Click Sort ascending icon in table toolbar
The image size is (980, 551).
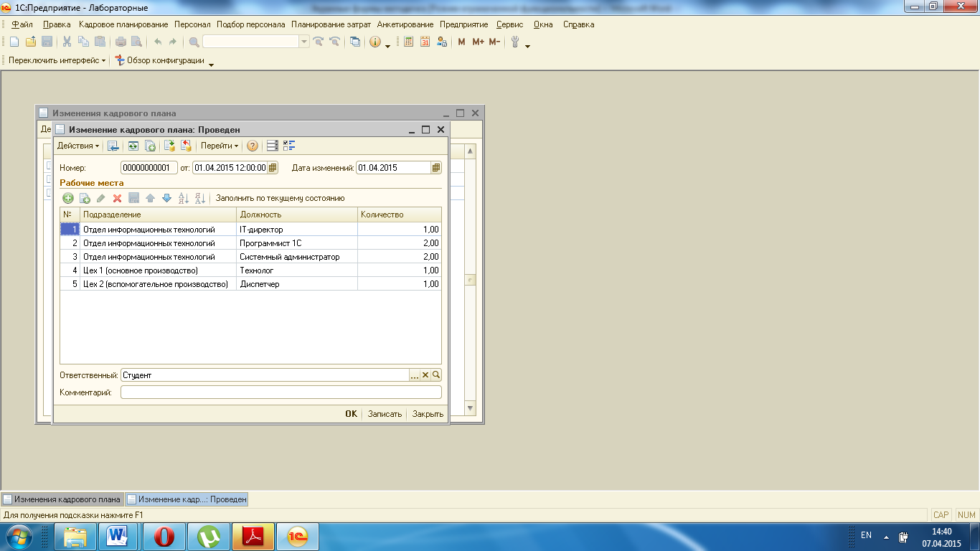pos(183,198)
